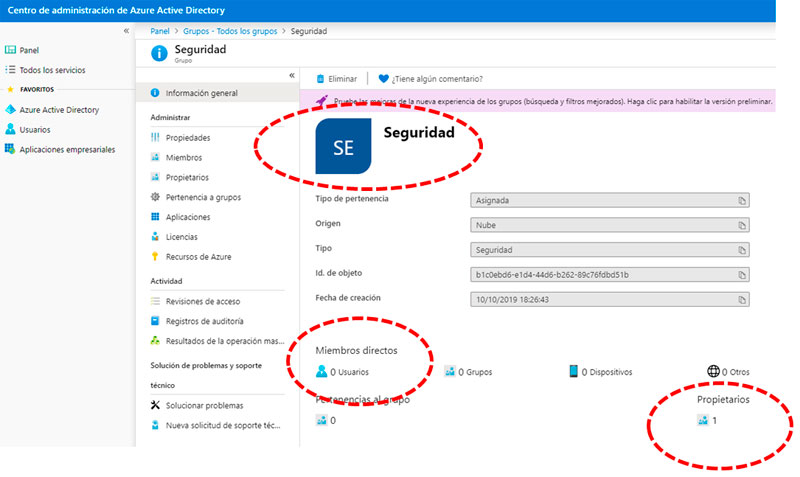800x477 pixels.
Task: Collapse the group menu panel chevron
Action: coord(292,76)
